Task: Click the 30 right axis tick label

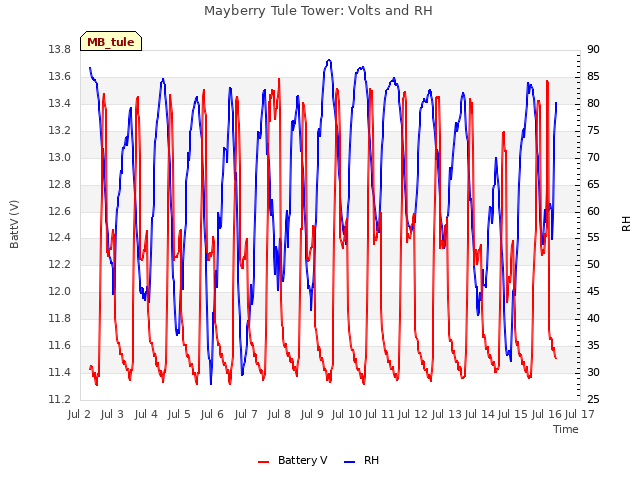Action: click(593, 372)
